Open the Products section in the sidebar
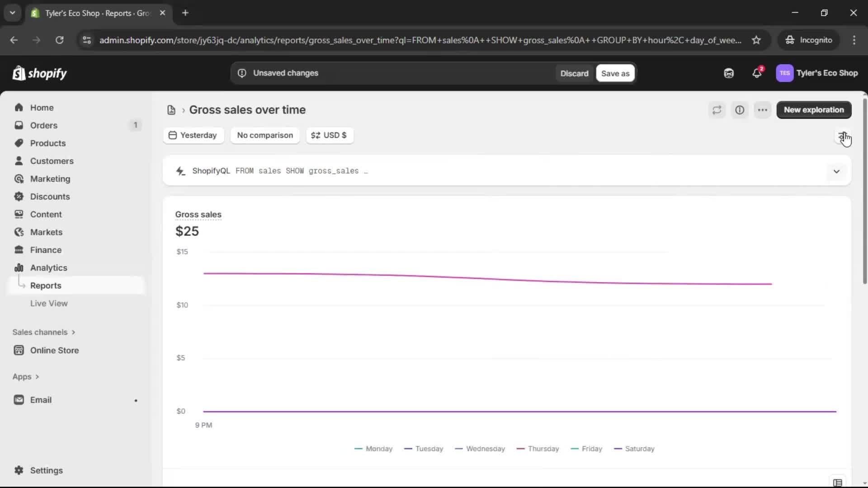Screen dimensions: 868x488 point(47,143)
